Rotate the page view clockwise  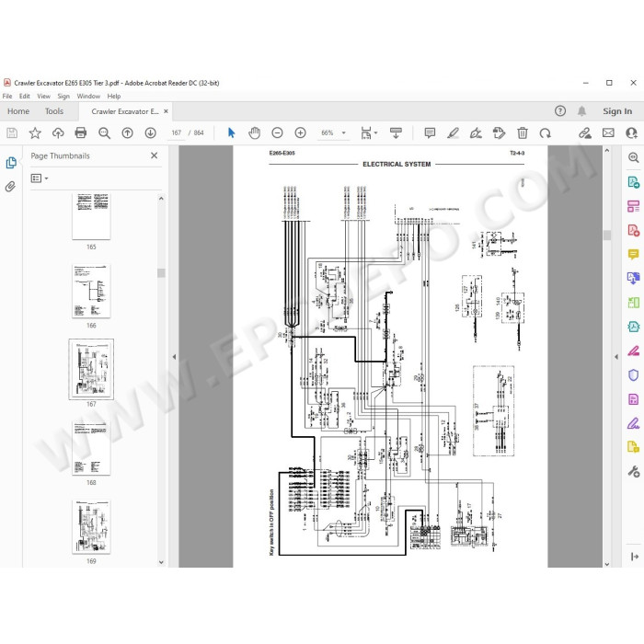click(545, 133)
